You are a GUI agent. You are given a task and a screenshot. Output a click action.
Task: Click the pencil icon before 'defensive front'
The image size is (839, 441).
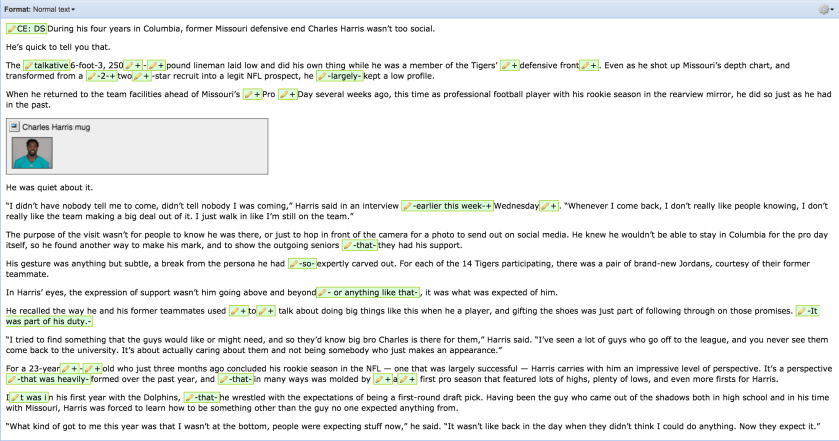pos(507,65)
